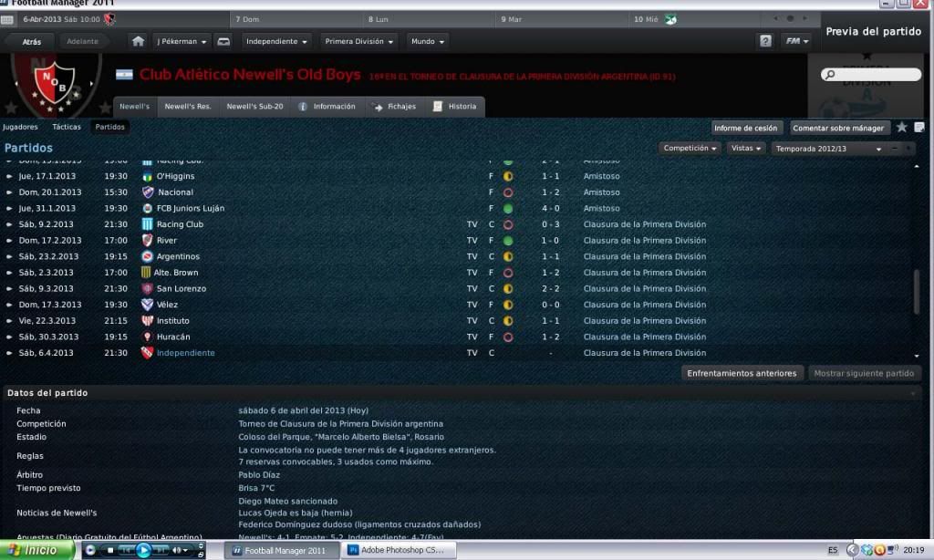The width and height of the screenshot is (934, 560).
Task: Click the Enfrentamientos anteriores button
Action: tap(742, 374)
